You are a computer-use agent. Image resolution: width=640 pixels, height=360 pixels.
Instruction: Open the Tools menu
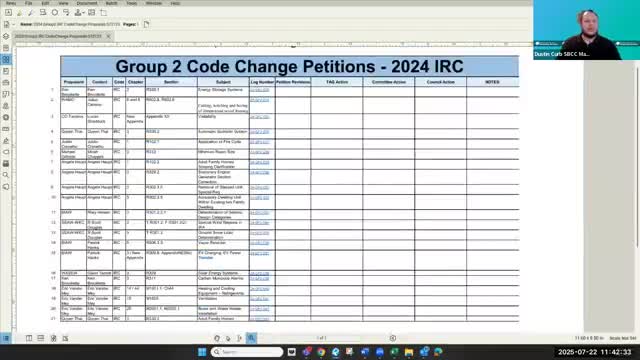[132, 3]
